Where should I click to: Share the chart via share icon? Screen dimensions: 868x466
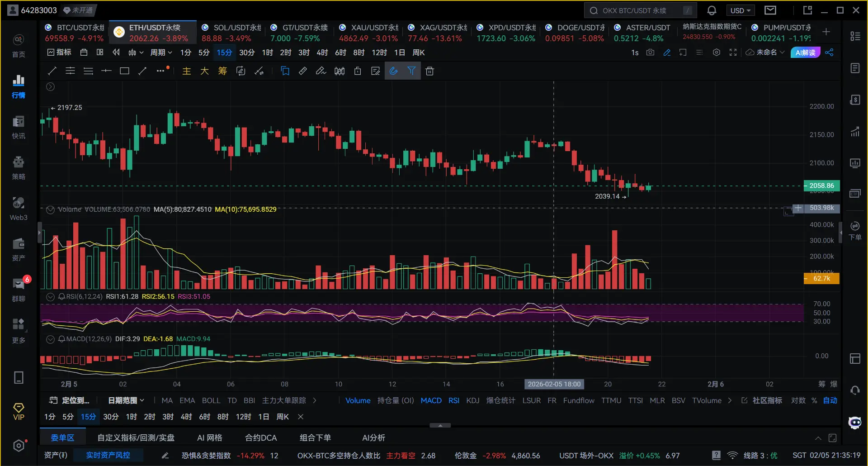point(829,52)
